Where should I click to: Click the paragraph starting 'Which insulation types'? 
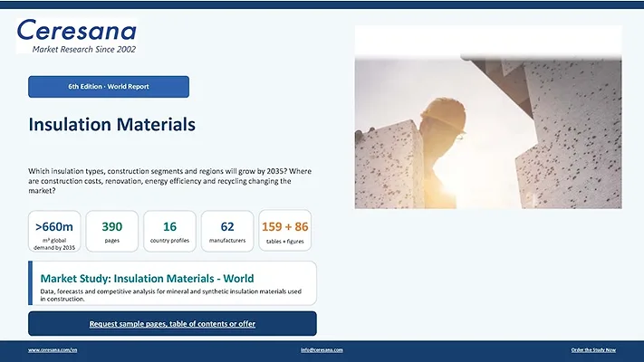coord(170,181)
